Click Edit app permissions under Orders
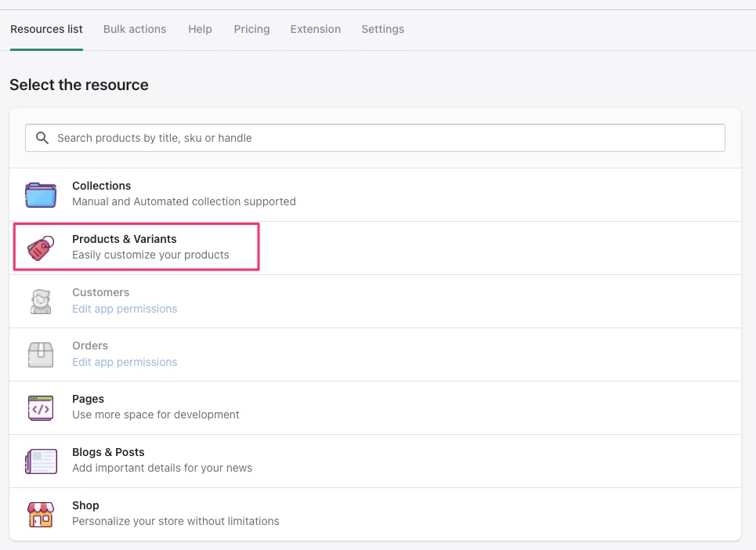This screenshot has height=550, width=756. pos(125,362)
